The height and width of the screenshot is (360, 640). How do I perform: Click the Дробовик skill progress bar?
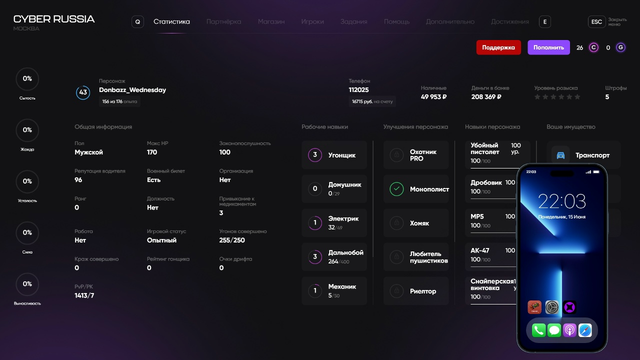(x=493, y=198)
